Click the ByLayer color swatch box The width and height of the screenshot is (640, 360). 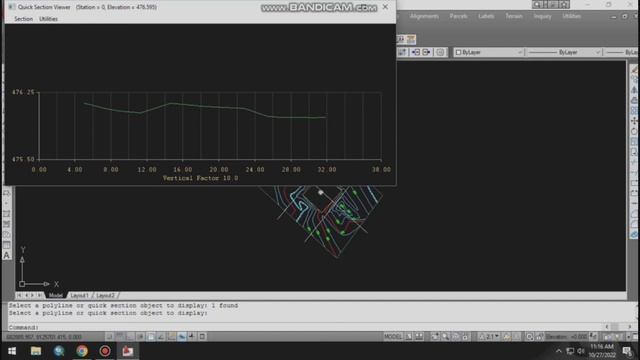pos(458,52)
